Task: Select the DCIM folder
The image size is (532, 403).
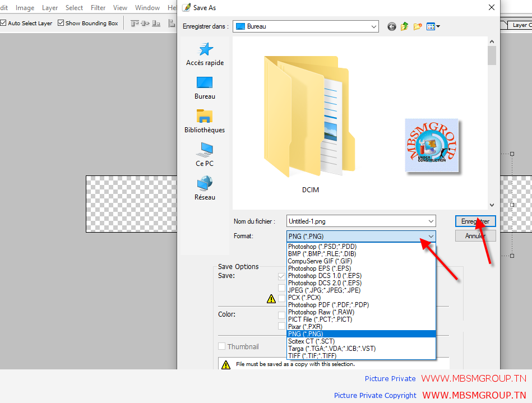Action: coord(310,125)
